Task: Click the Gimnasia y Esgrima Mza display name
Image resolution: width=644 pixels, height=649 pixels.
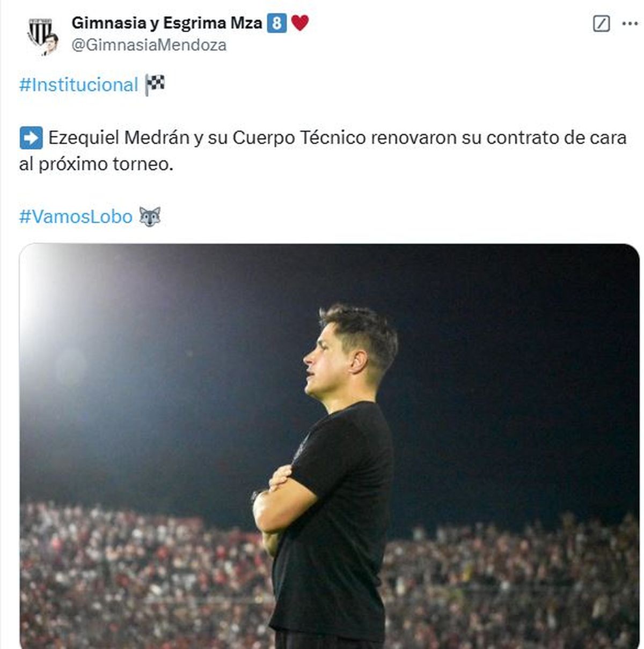Action: (x=166, y=23)
